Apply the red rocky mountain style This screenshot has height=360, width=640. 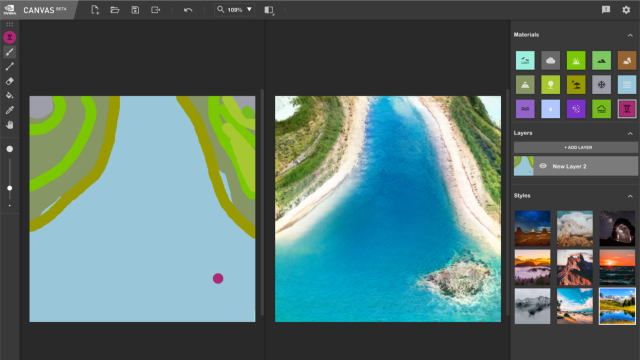(x=575, y=267)
